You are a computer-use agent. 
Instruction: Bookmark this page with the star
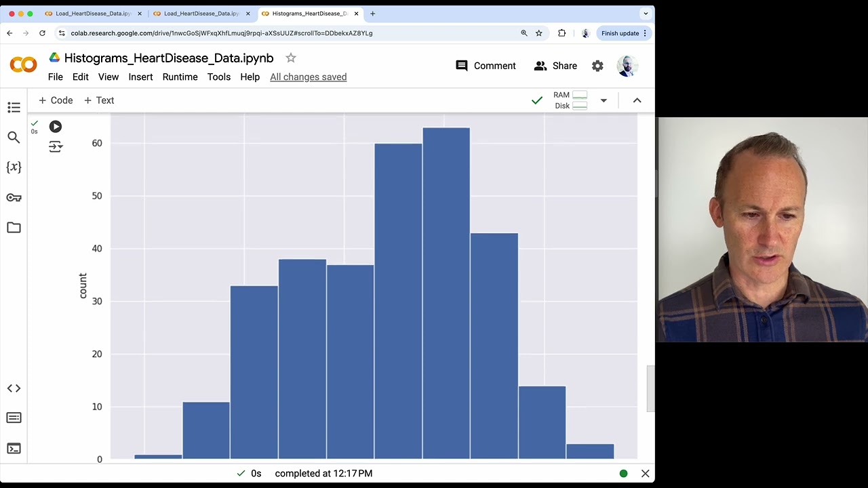(x=539, y=33)
